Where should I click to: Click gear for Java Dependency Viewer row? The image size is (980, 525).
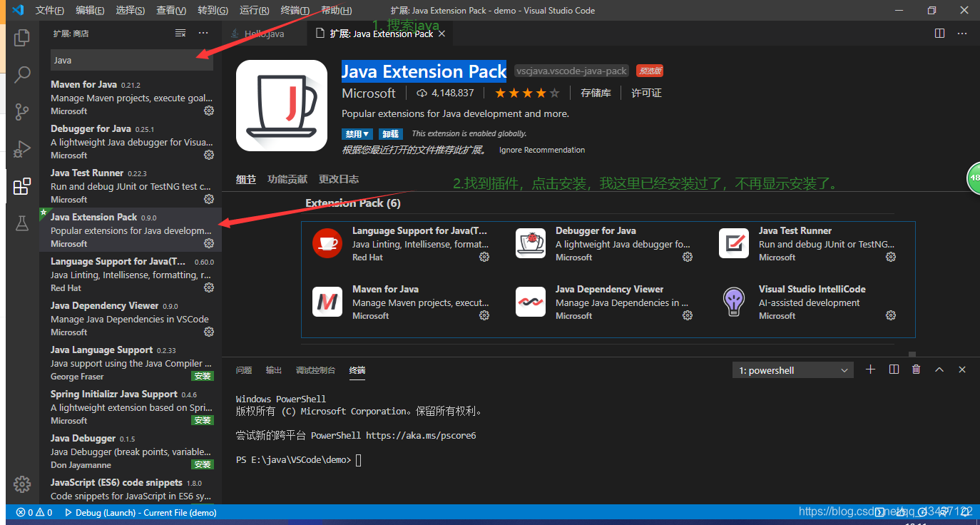coord(209,332)
